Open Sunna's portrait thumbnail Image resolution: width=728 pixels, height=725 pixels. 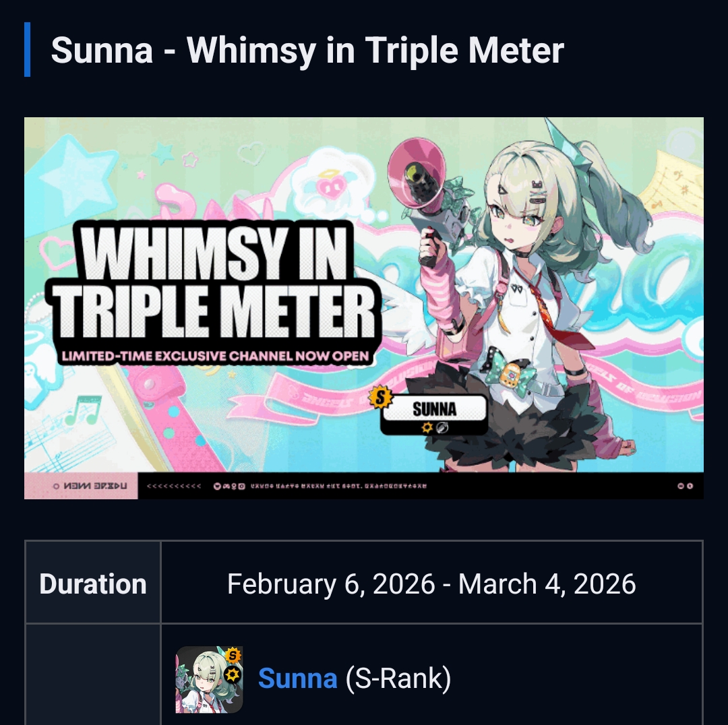click(x=209, y=679)
